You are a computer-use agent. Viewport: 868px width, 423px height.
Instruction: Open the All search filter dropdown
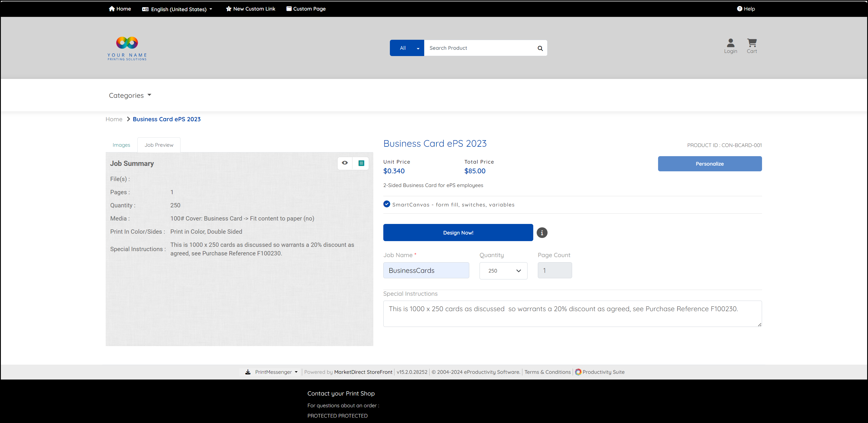(407, 48)
